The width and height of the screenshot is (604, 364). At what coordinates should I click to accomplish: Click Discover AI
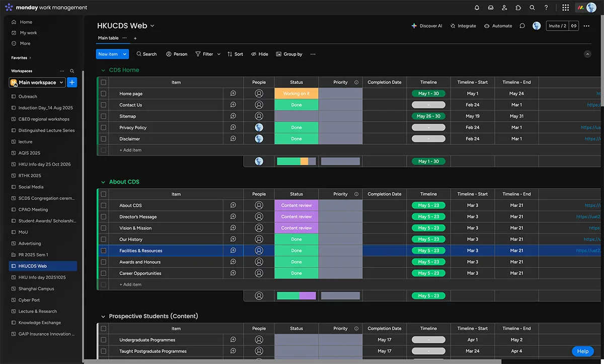[x=426, y=26]
